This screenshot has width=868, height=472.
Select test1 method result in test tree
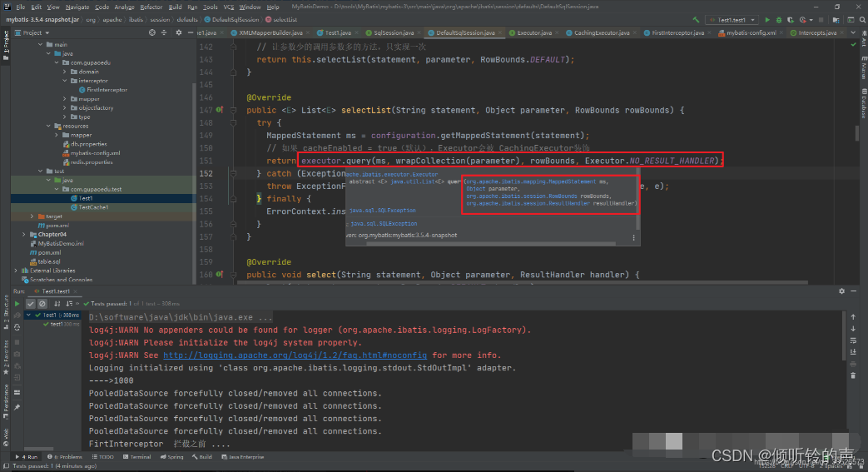[61, 324]
